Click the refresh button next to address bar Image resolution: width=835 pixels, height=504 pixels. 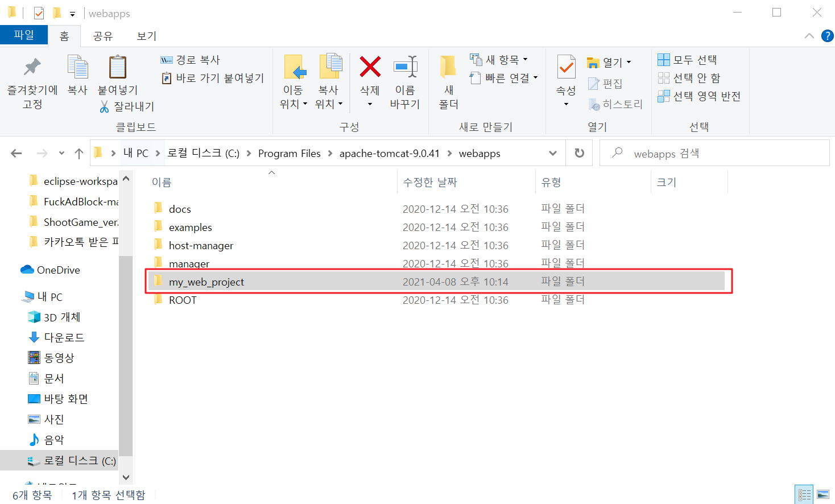point(578,152)
